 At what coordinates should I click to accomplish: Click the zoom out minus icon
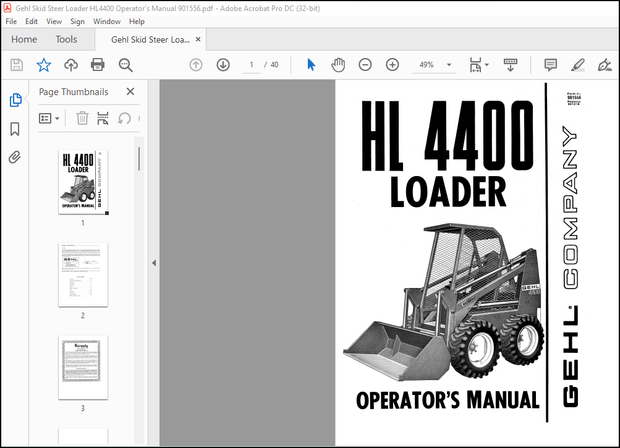365,65
